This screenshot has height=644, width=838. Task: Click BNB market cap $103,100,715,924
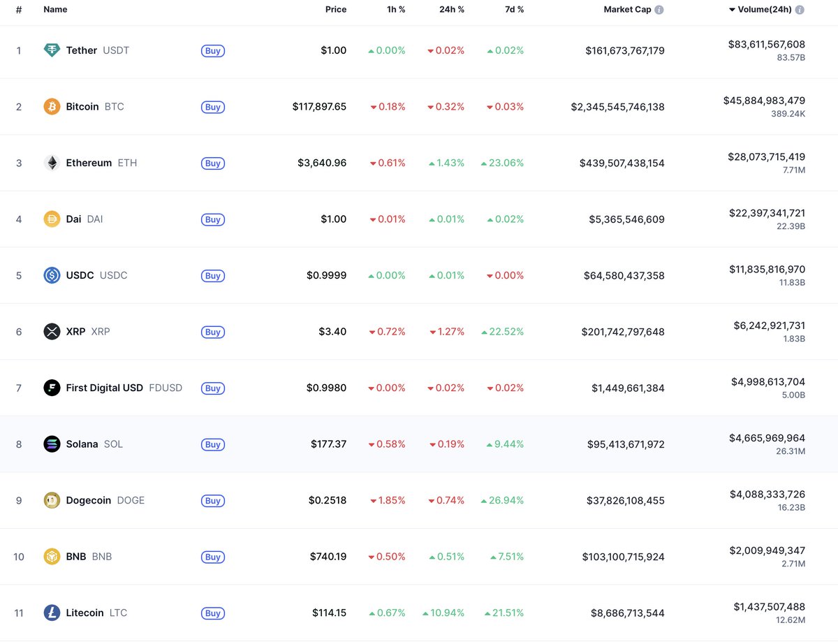[x=623, y=557]
